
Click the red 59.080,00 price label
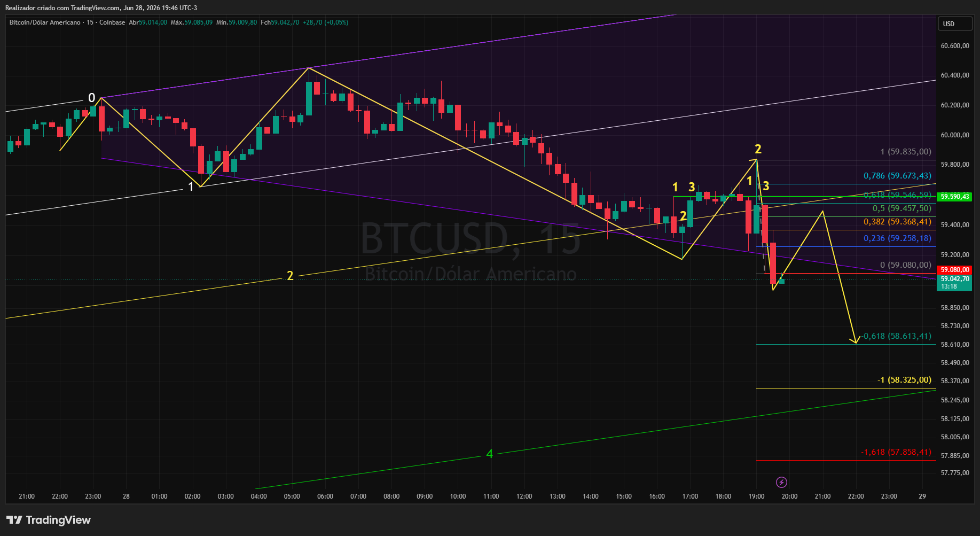954,270
